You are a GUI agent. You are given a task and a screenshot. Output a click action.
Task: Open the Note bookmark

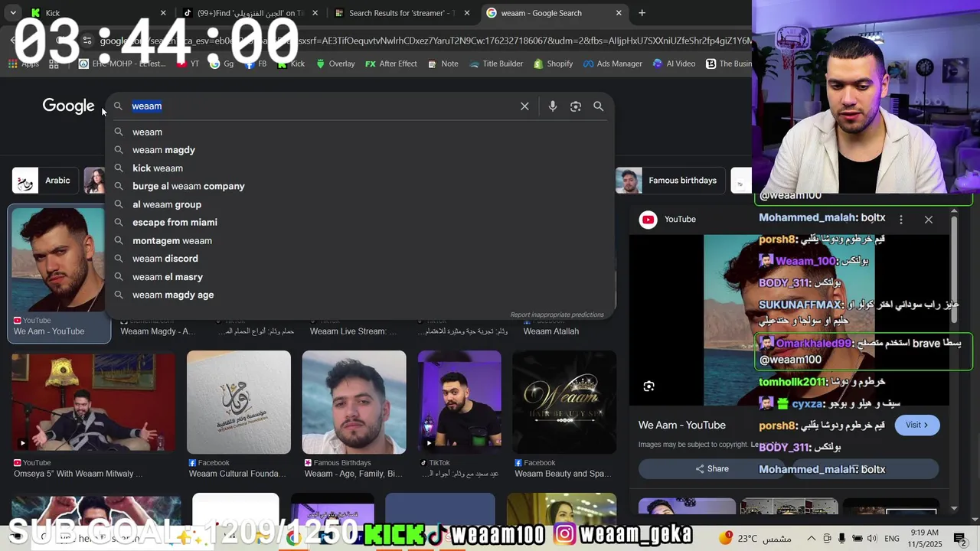pyautogui.click(x=443, y=64)
